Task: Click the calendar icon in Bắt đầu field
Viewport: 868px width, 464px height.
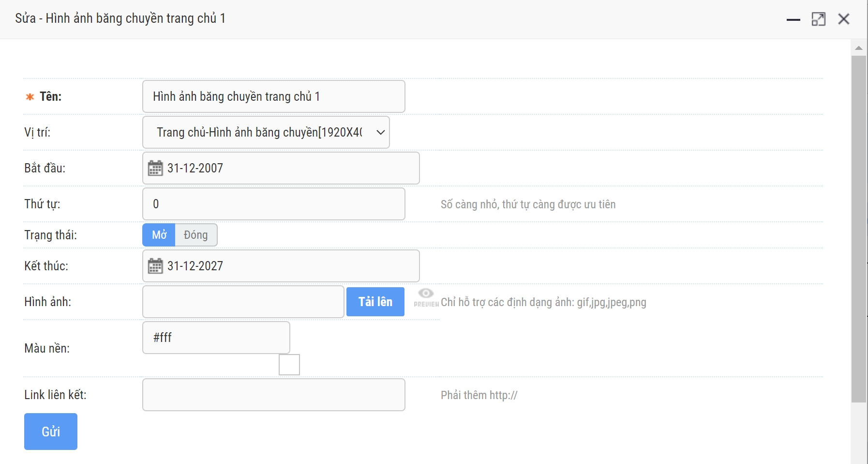Action: click(x=155, y=168)
